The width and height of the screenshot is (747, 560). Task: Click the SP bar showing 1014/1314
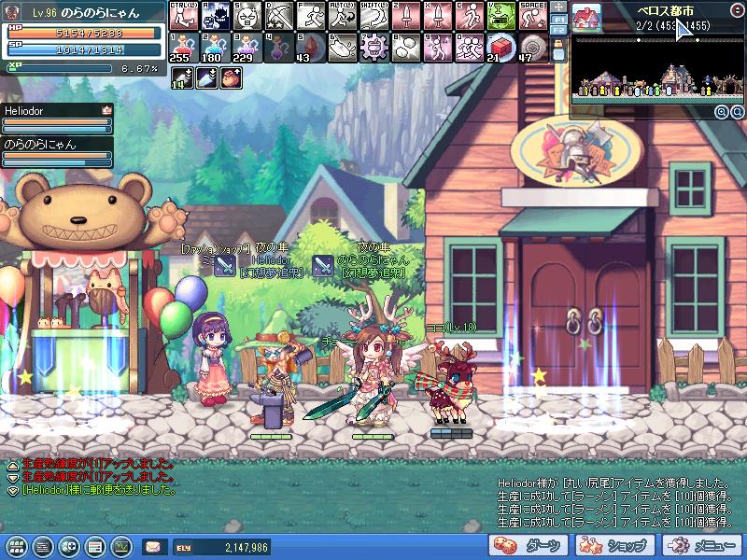click(x=84, y=49)
